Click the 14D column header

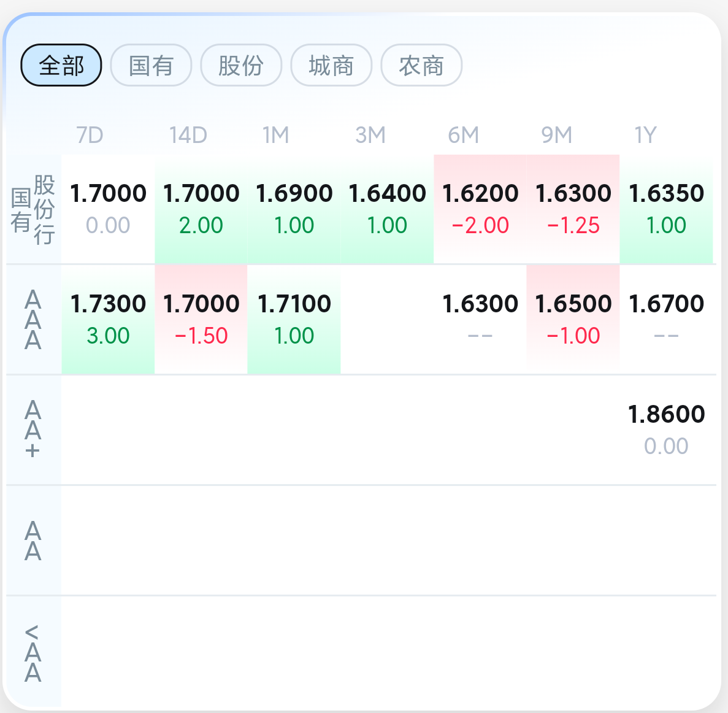click(x=188, y=135)
